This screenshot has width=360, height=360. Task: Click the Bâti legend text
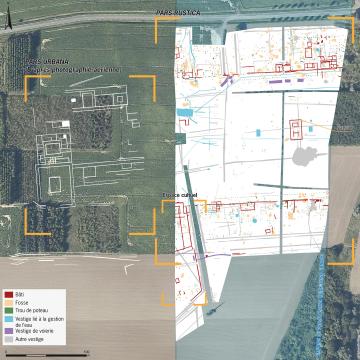pyautogui.click(x=19, y=295)
